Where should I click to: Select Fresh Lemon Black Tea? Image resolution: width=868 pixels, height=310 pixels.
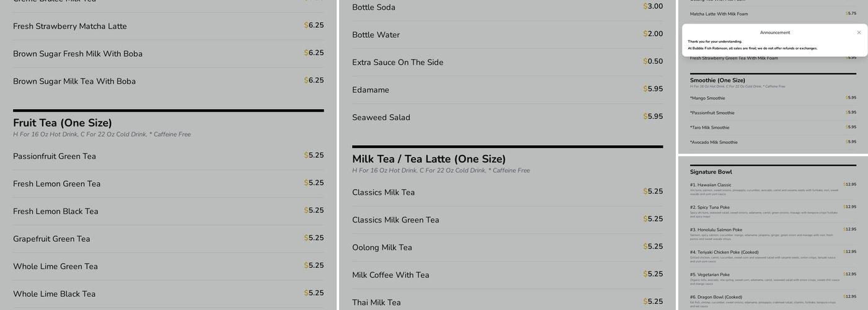(56, 211)
